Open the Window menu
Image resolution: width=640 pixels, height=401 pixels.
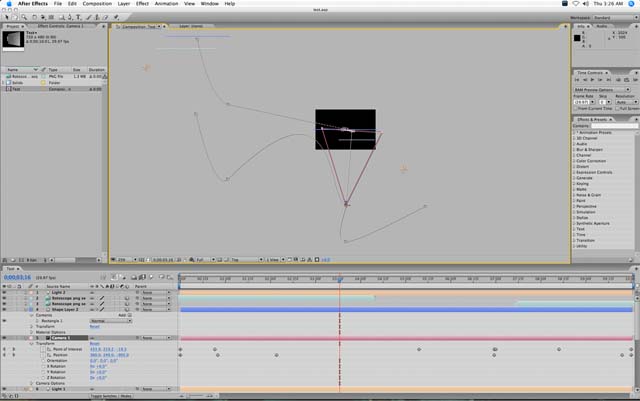209,4
